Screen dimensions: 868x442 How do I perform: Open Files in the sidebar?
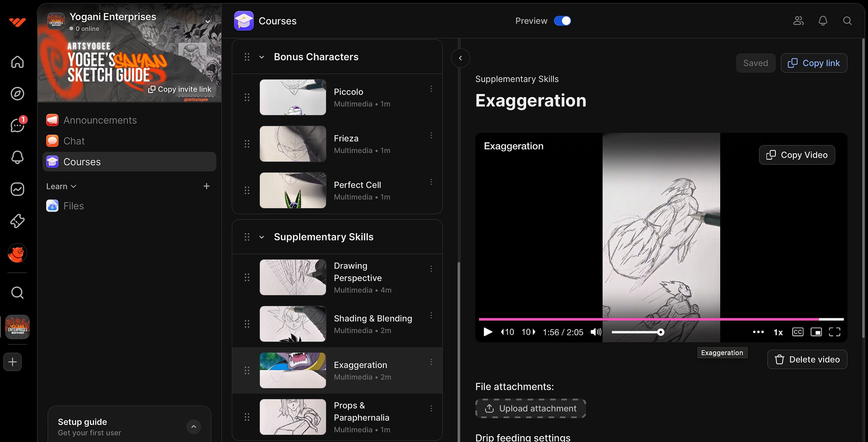pyautogui.click(x=130, y=206)
